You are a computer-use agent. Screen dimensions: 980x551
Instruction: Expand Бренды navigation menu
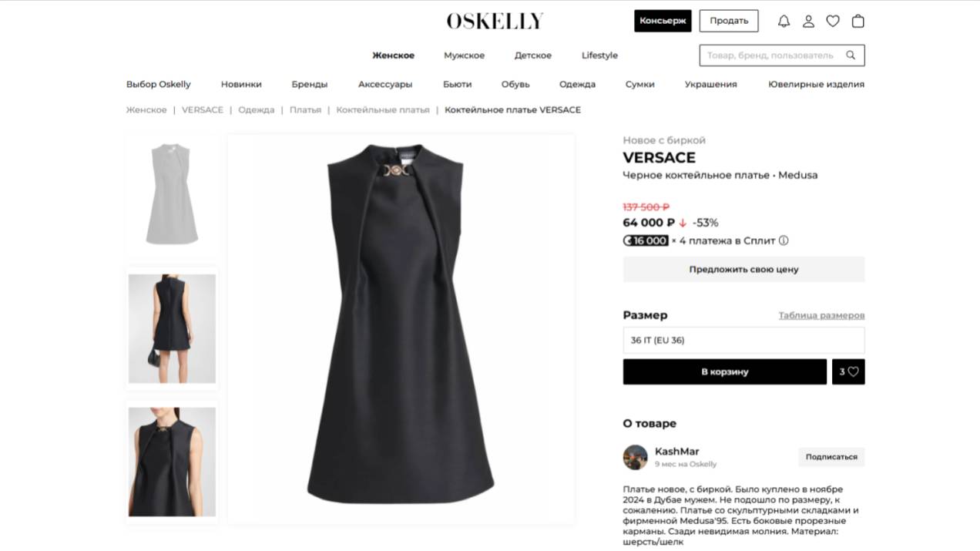click(x=310, y=84)
